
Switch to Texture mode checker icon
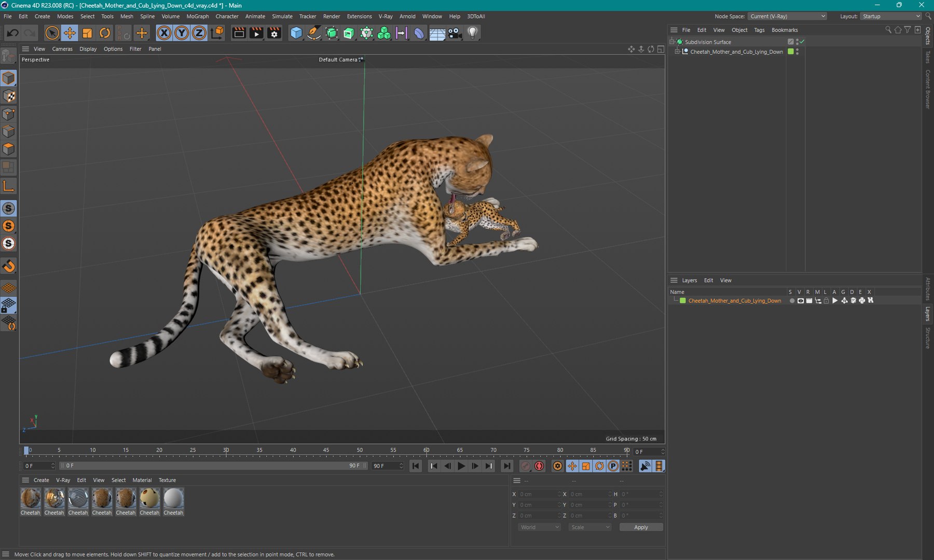point(9,96)
